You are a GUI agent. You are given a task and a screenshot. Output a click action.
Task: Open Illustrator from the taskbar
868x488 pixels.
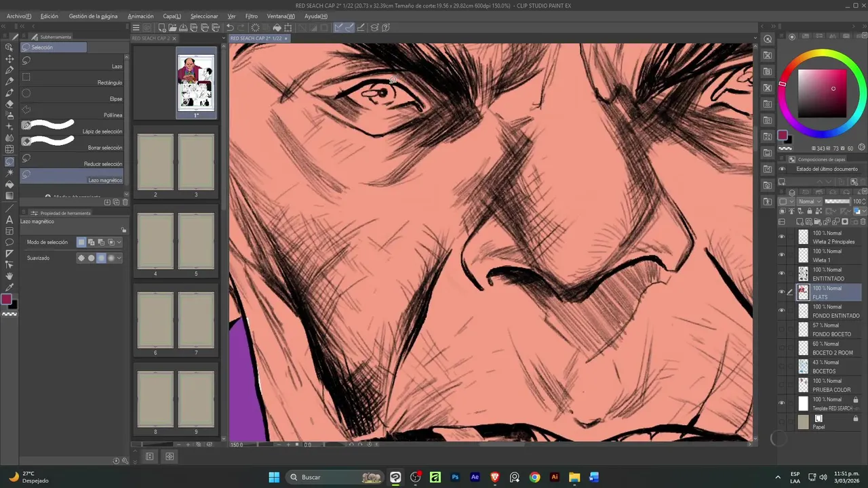[555, 477]
